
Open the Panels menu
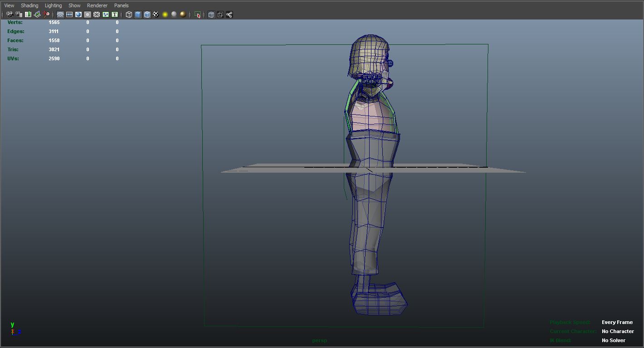(x=121, y=5)
